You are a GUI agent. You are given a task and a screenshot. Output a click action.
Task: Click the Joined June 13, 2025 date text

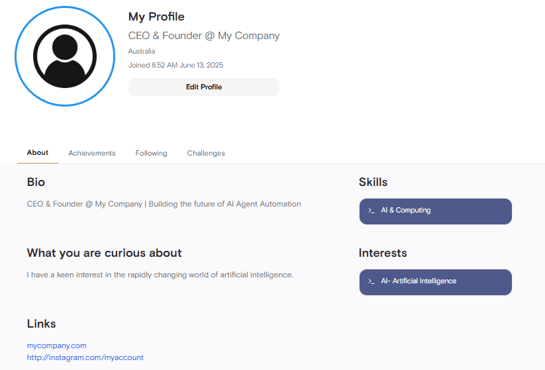click(176, 65)
